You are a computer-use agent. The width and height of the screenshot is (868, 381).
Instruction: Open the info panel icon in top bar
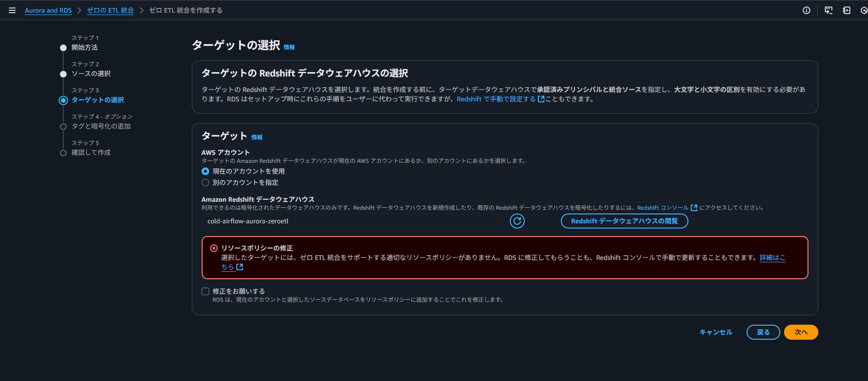coord(807,10)
